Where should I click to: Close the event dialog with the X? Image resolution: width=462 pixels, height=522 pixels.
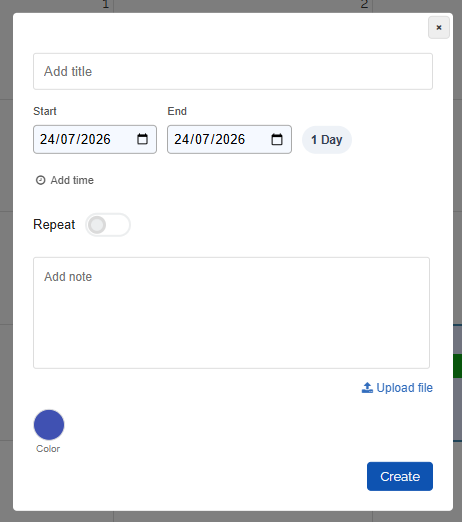[x=439, y=27]
